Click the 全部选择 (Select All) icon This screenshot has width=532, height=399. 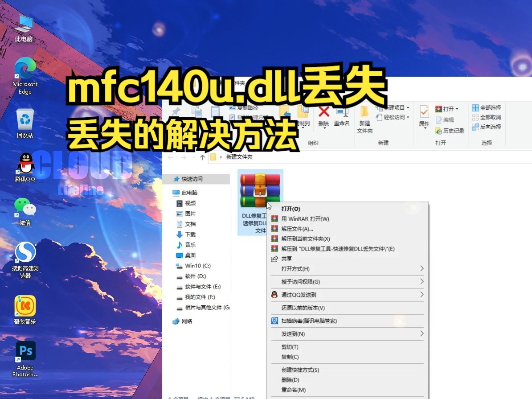486,107
